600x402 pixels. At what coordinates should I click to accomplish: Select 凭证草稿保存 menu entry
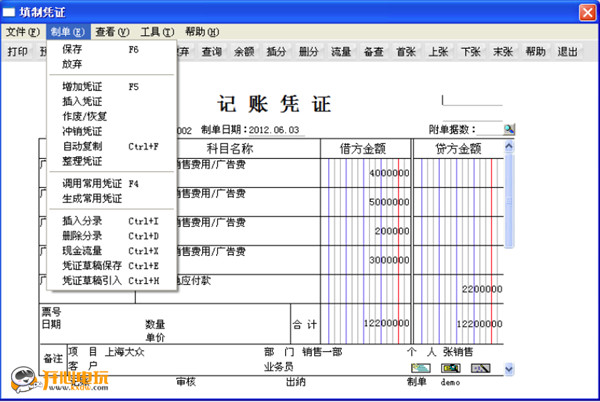point(111,265)
